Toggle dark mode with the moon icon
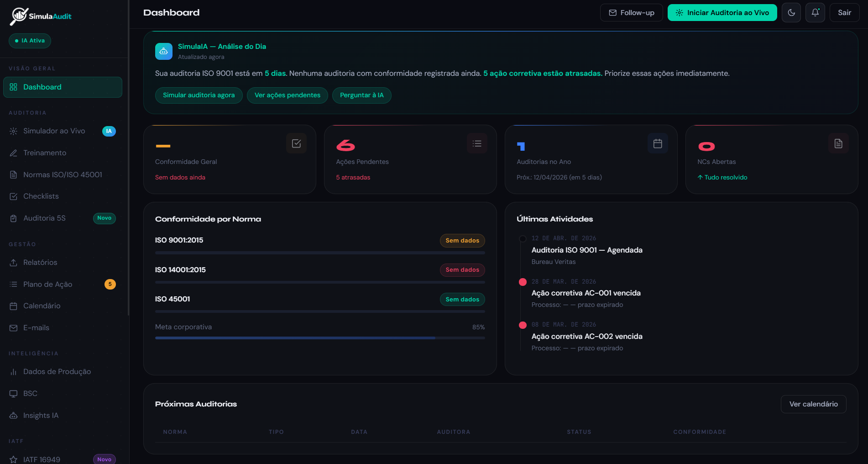The height and width of the screenshot is (464, 868). pyautogui.click(x=791, y=13)
